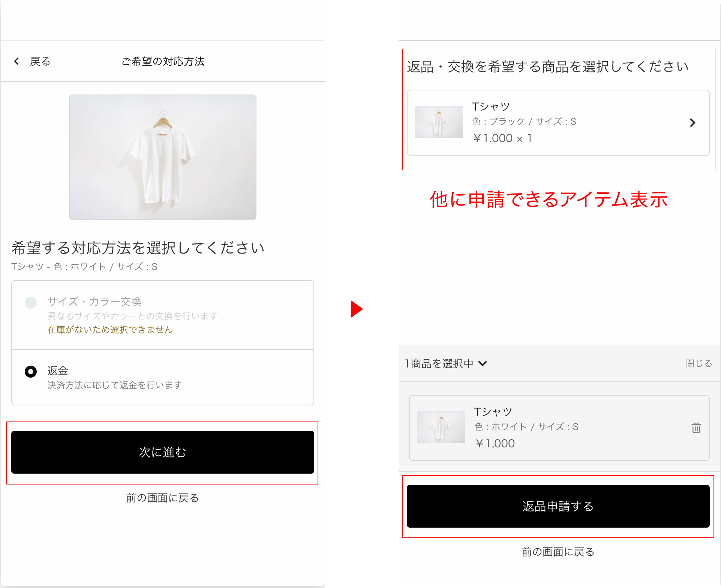The height and width of the screenshot is (588, 721).
Task: Click the back chevron arrow icon
Action: [x=16, y=61]
